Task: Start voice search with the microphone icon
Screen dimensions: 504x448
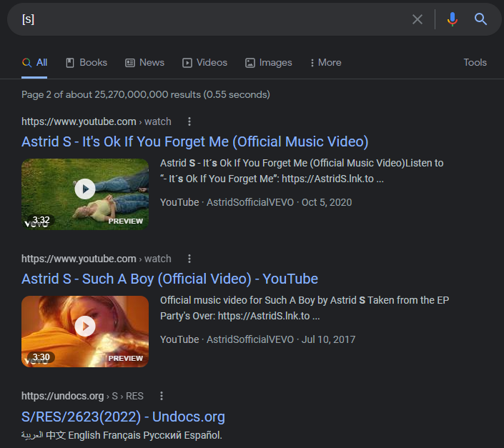Action: coord(453,19)
